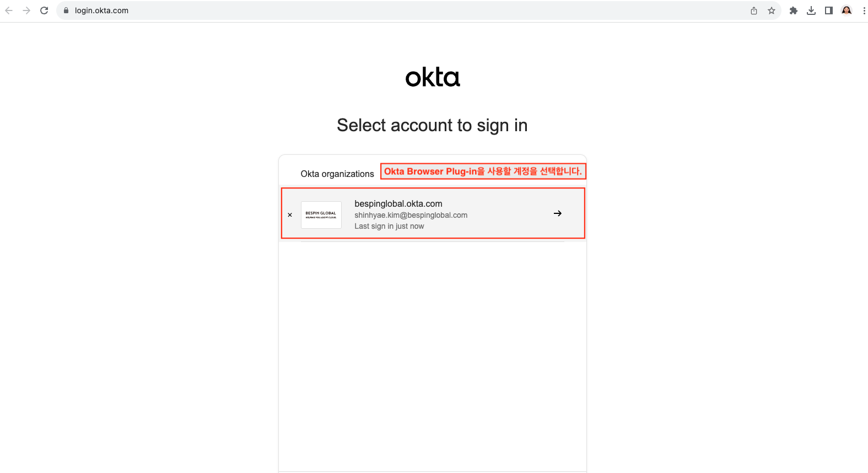Image resolution: width=868 pixels, height=473 pixels.
Task: Reload the Okta login page
Action: (44, 10)
